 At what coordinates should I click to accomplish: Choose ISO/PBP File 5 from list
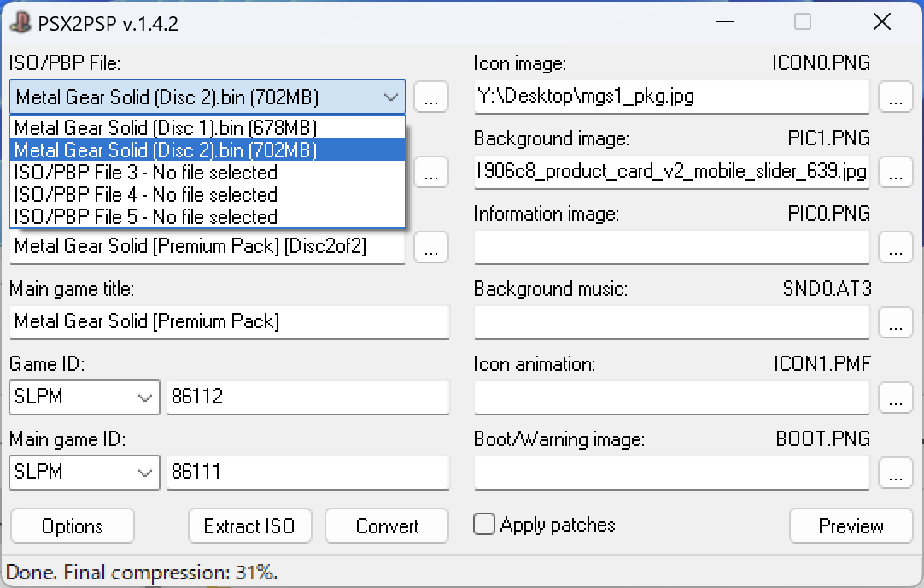146,217
